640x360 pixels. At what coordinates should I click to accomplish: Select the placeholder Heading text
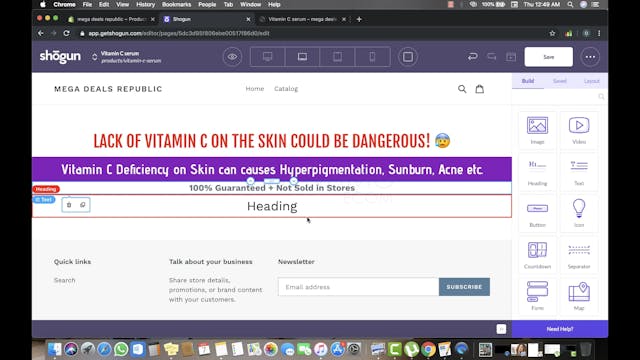click(x=272, y=206)
